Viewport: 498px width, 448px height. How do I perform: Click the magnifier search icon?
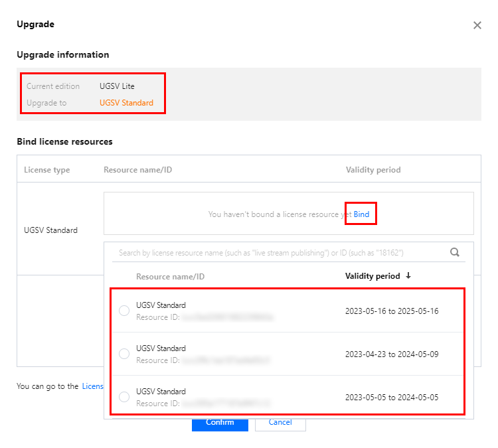[x=455, y=252]
